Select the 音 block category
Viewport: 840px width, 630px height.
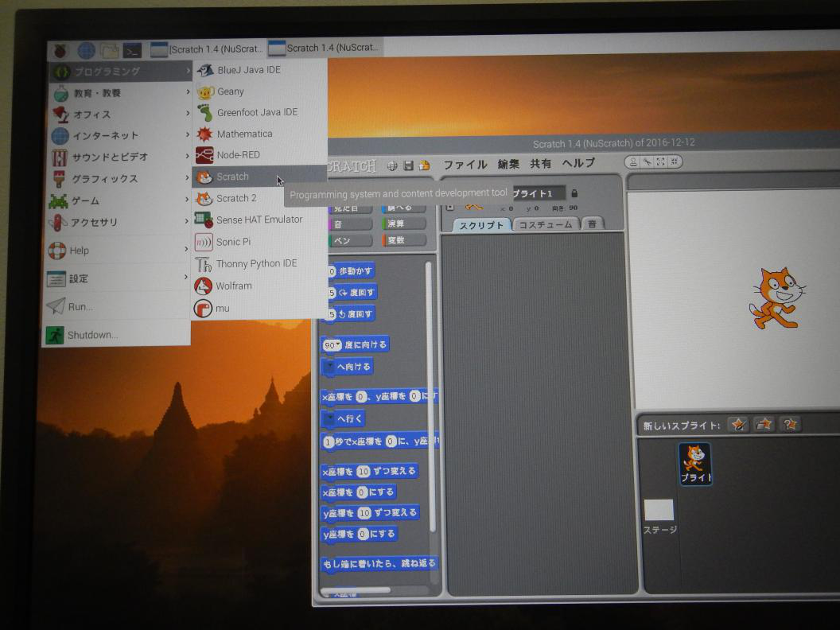click(350, 224)
